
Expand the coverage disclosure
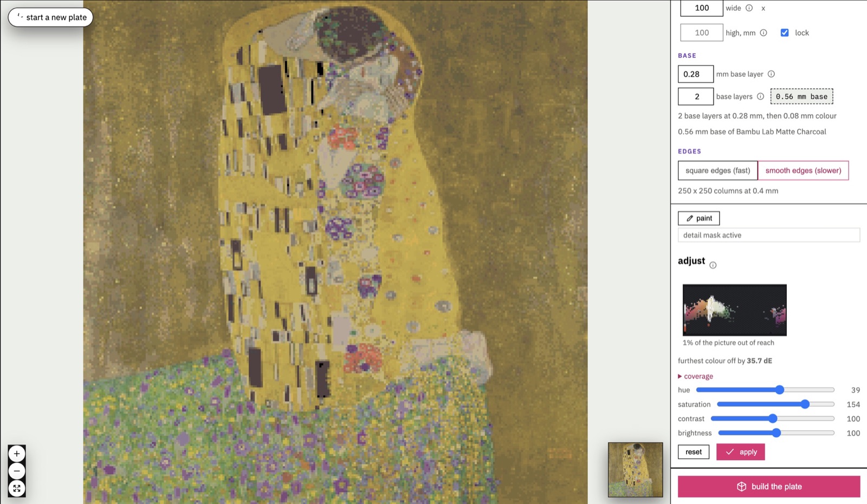(695, 376)
